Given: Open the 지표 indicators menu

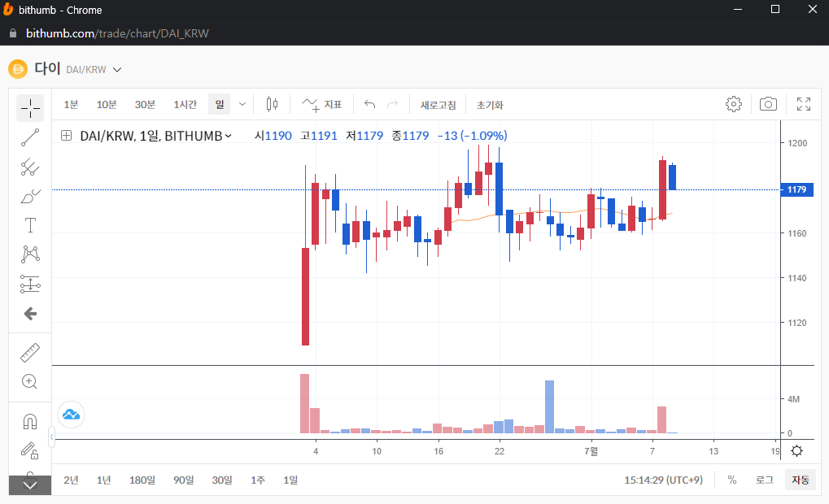Looking at the screenshot, I should coord(322,105).
